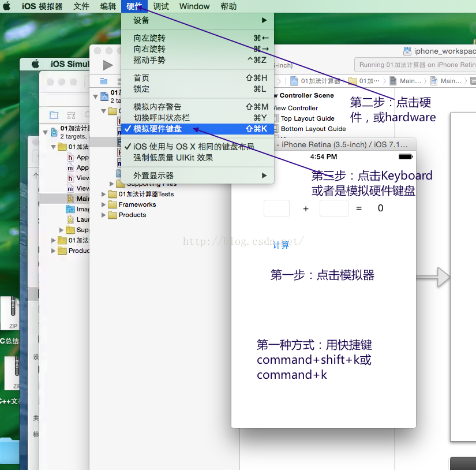Select Bottom Layout Guide in outline
The height and width of the screenshot is (470, 476).
pyautogui.click(x=313, y=129)
